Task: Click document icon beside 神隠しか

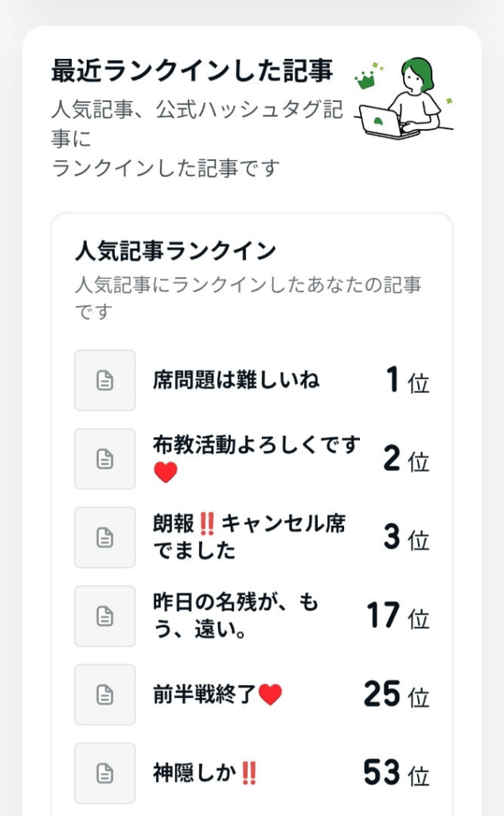Action: [x=105, y=773]
